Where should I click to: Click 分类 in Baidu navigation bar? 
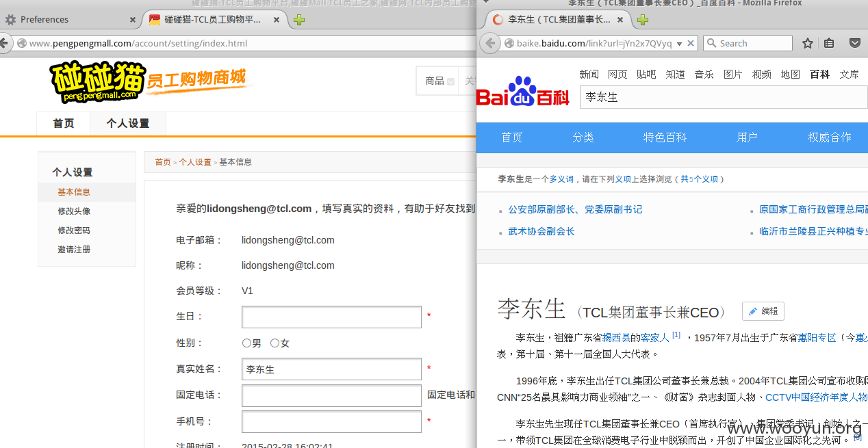tap(583, 137)
